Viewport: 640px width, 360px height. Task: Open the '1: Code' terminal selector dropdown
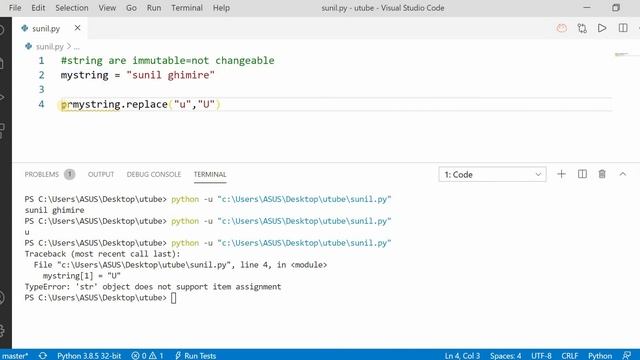tap(492, 174)
